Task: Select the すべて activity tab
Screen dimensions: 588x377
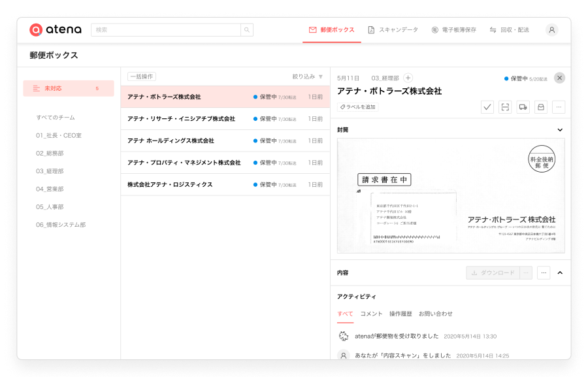Action: pos(345,314)
